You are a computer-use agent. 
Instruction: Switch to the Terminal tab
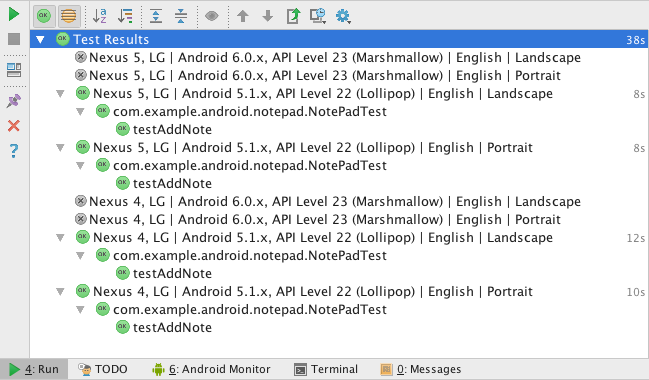[x=326, y=369]
